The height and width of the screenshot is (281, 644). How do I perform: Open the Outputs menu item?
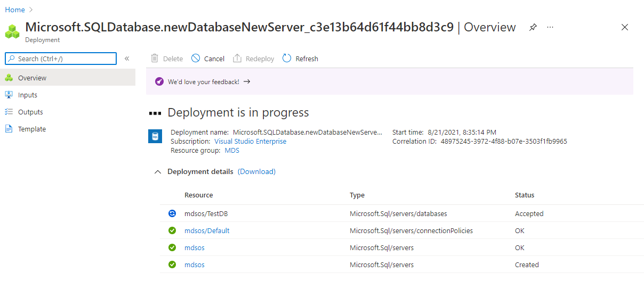[30, 112]
